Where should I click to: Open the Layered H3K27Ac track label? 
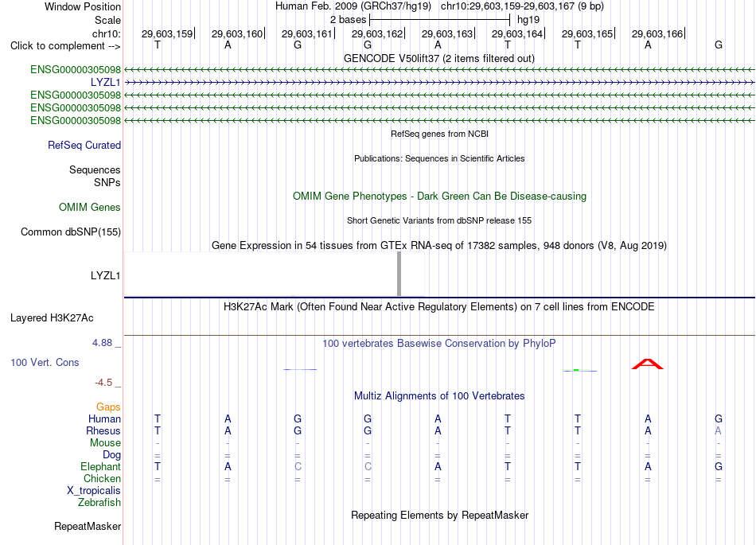(x=52, y=318)
